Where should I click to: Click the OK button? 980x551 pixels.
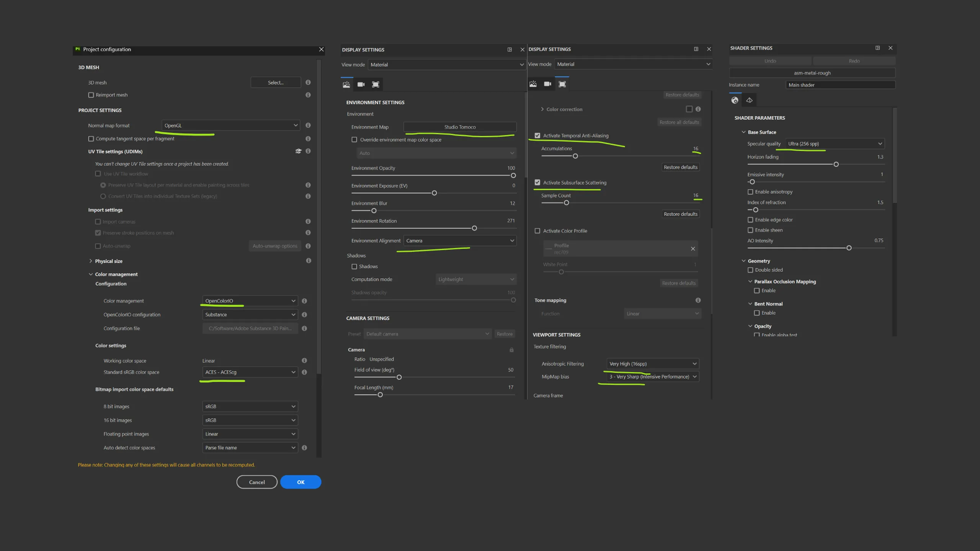pos(301,482)
